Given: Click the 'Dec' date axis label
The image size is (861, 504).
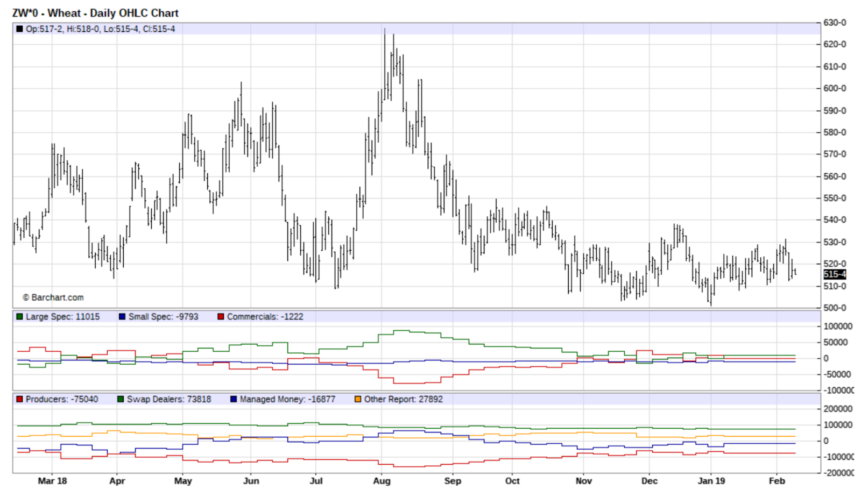Looking at the screenshot, I should point(650,481).
